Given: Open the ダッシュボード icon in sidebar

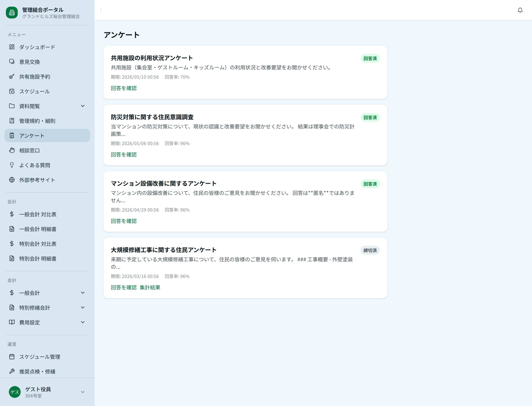Looking at the screenshot, I should click(x=12, y=47).
